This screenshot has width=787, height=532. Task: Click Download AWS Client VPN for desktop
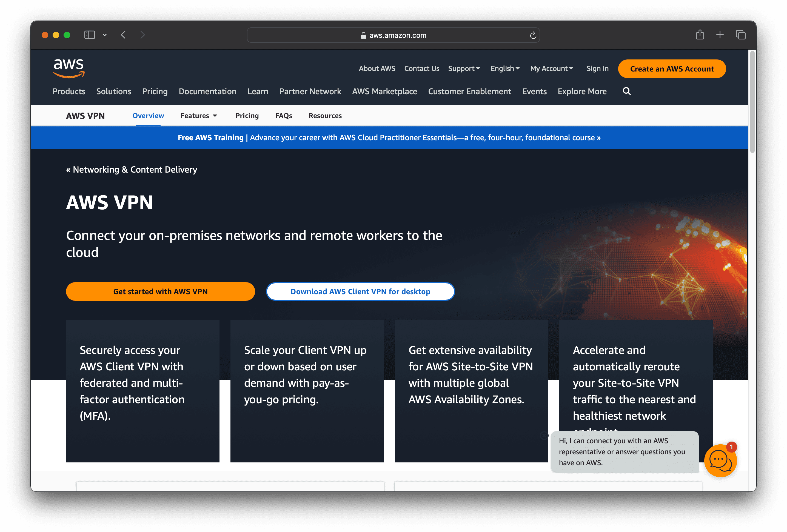click(x=360, y=291)
